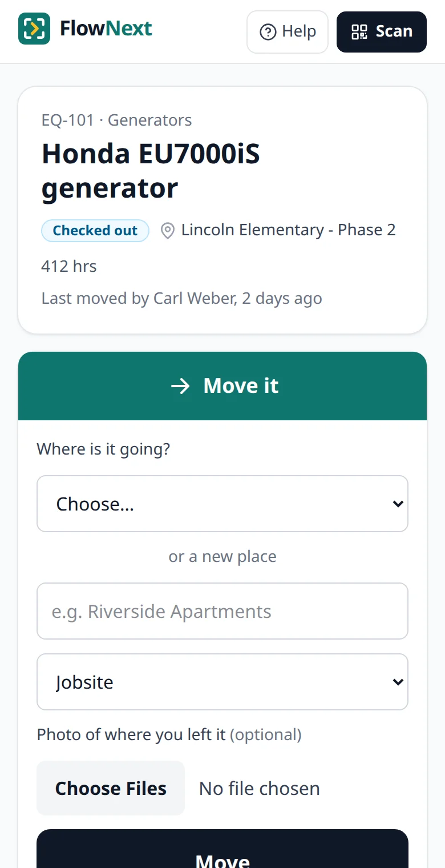
Task: Select the Move it header tab
Action: tap(222, 386)
